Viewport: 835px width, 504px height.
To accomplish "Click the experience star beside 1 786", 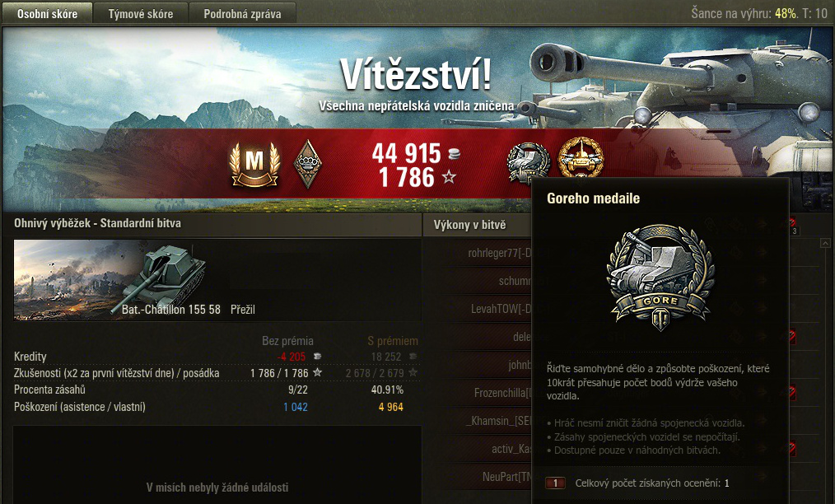I will [450, 176].
